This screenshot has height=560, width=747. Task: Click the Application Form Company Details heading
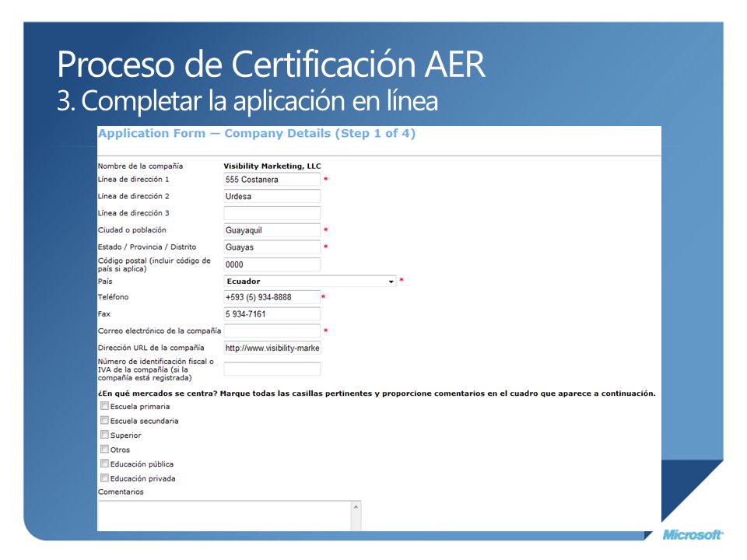257,134
